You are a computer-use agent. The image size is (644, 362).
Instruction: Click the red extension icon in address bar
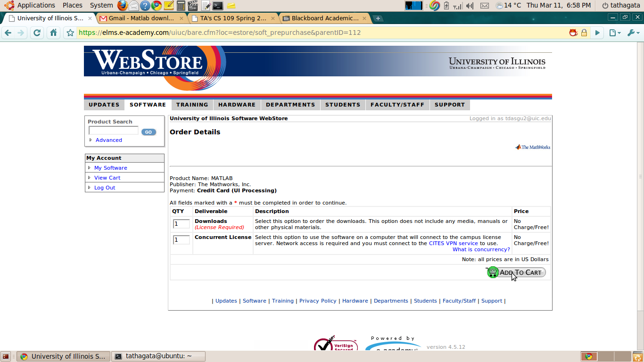click(x=573, y=33)
